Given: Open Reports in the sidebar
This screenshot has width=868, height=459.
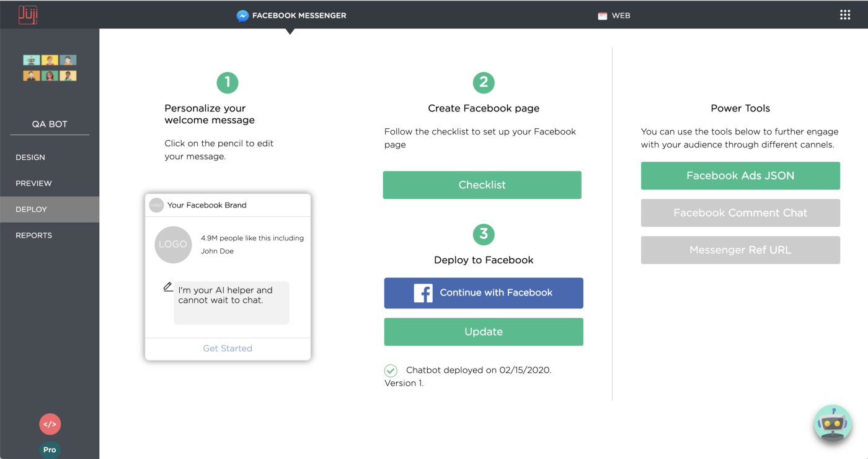Looking at the screenshot, I should (x=50, y=235).
